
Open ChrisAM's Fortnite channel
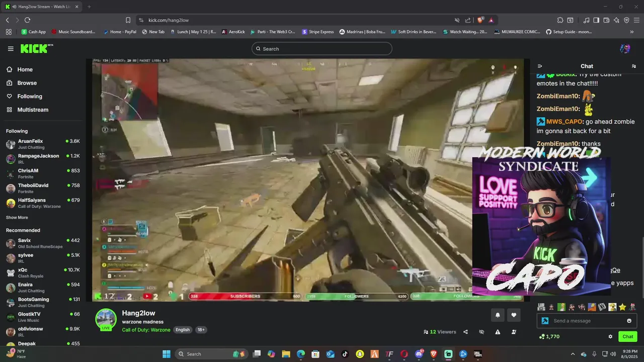[x=43, y=173]
